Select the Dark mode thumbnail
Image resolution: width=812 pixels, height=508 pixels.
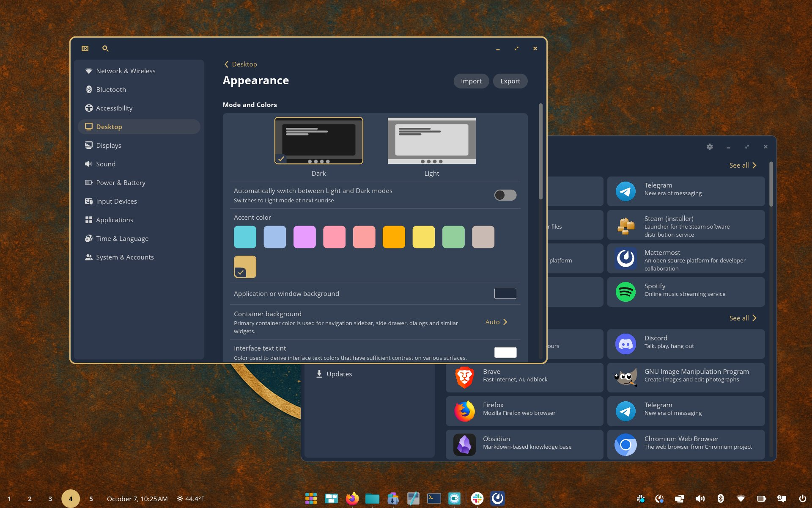tap(318, 141)
